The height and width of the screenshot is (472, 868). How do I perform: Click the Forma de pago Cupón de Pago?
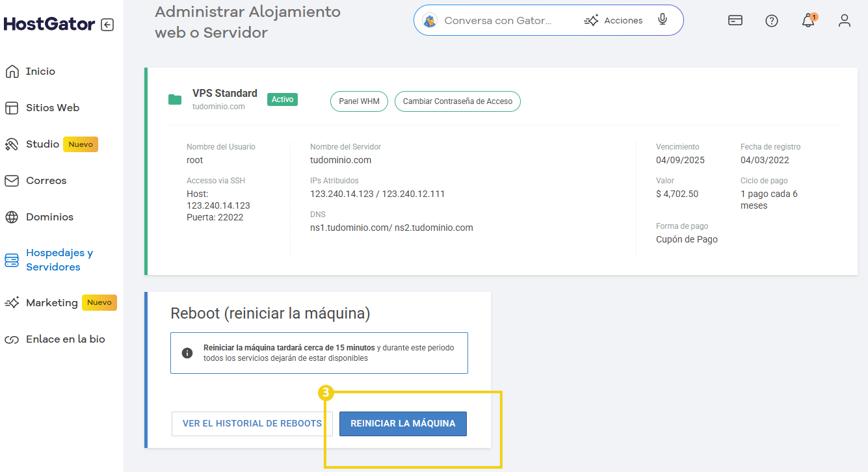pyautogui.click(x=687, y=239)
